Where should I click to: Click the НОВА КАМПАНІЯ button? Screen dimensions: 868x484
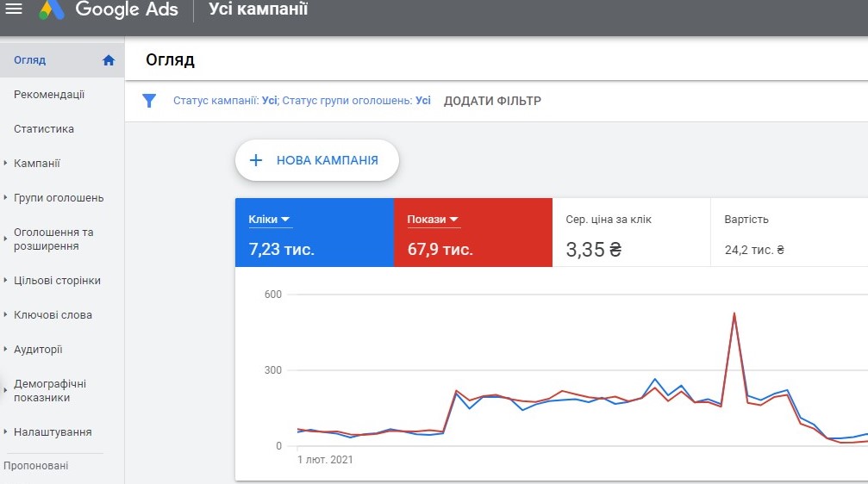[317, 160]
